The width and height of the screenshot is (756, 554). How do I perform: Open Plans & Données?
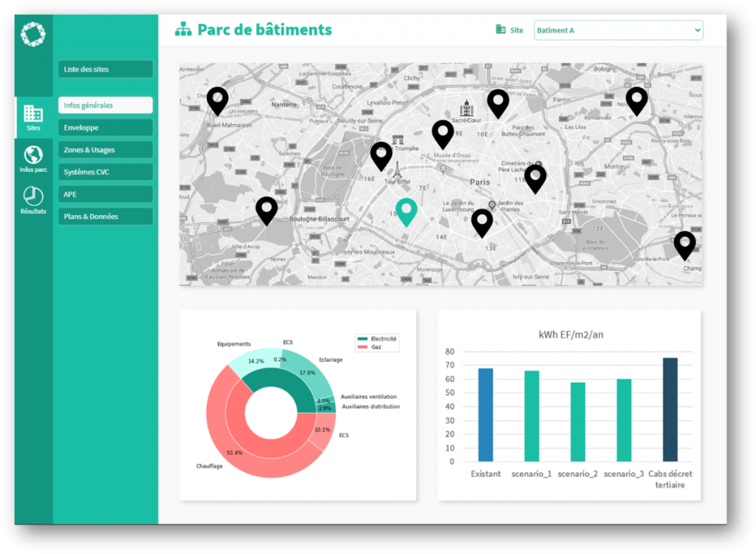104,216
